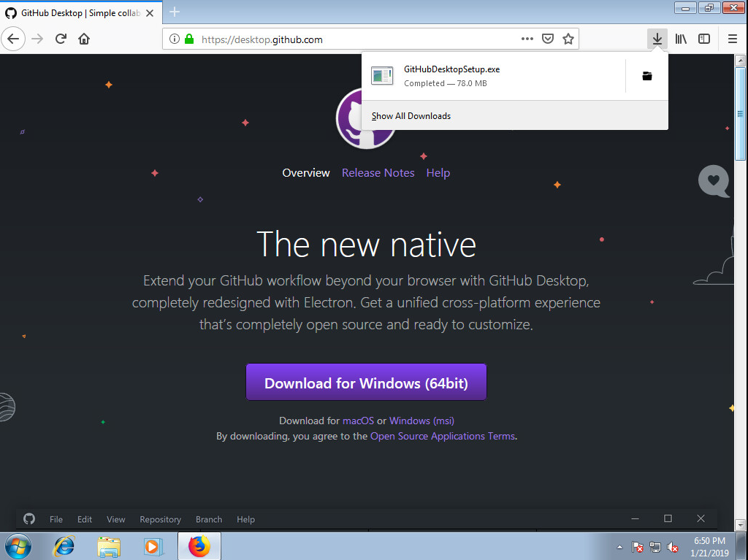Click the scrollbar up arrow

[741, 60]
